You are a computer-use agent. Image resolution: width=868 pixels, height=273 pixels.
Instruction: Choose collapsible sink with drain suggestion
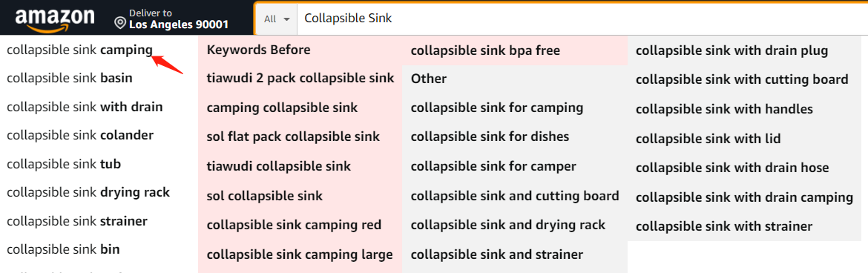[x=85, y=107]
